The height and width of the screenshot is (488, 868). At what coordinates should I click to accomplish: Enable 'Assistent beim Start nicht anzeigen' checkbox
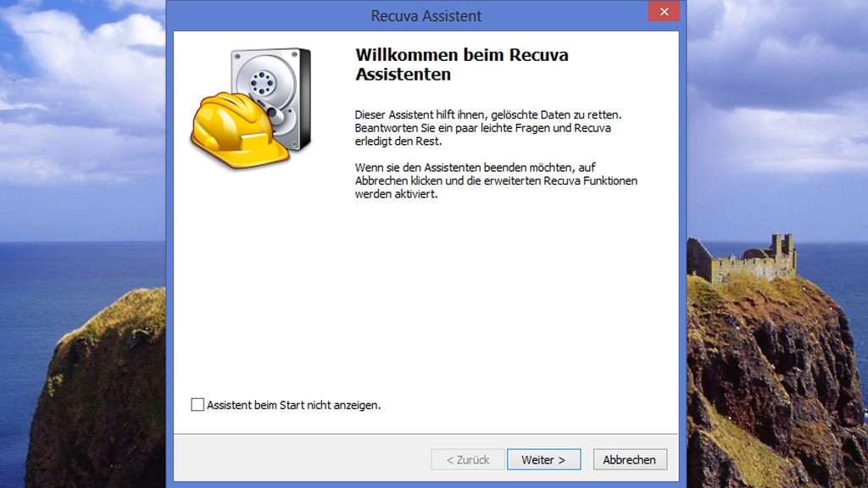198,405
